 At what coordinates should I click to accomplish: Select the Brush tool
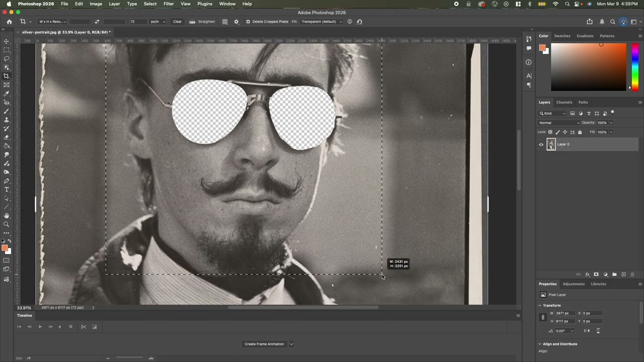(x=7, y=111)
